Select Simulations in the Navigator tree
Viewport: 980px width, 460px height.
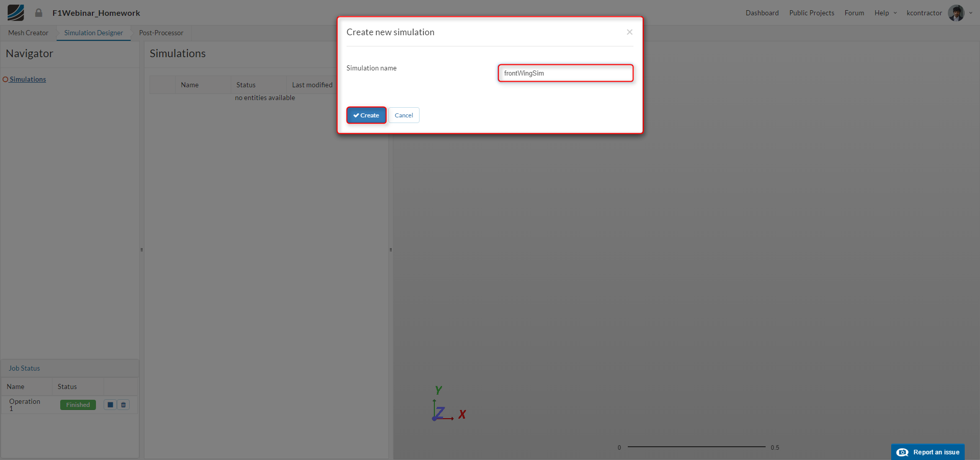click(28, 79)
